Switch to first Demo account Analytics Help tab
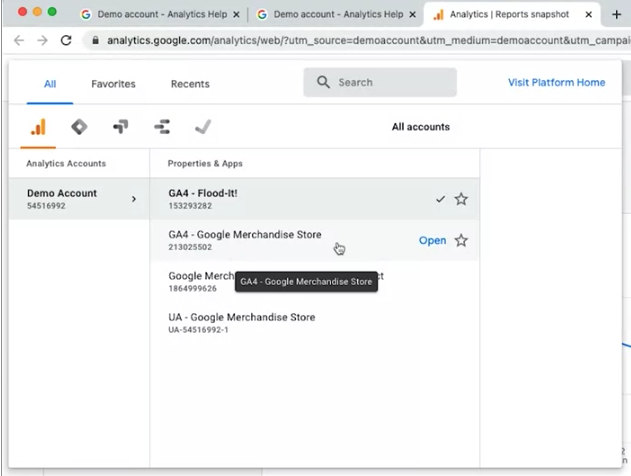 point(160,14)
